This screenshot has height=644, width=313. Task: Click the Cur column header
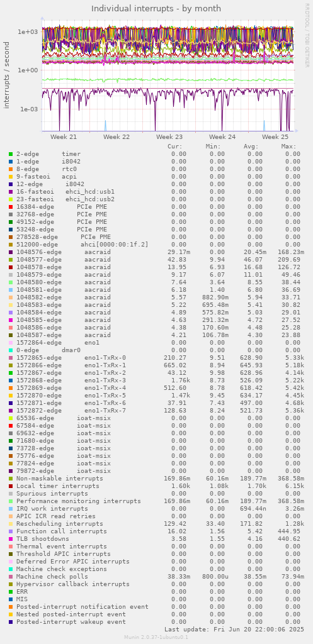(x=175, y=147)
